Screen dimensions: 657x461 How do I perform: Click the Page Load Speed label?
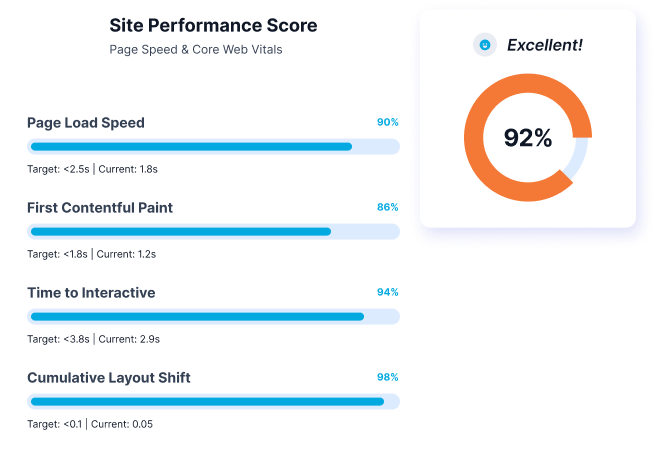(86, 123)
